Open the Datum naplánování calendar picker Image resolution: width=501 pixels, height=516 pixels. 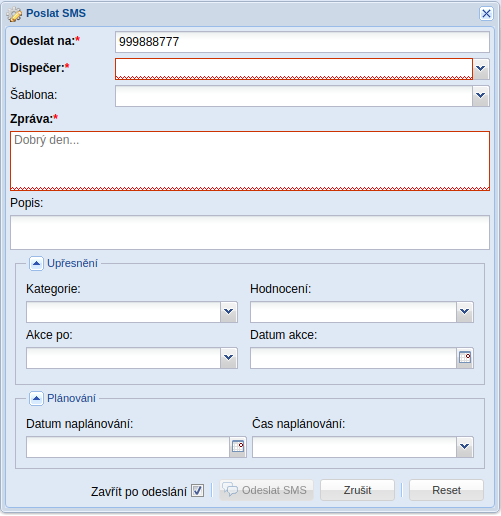(x=238, y=447)
